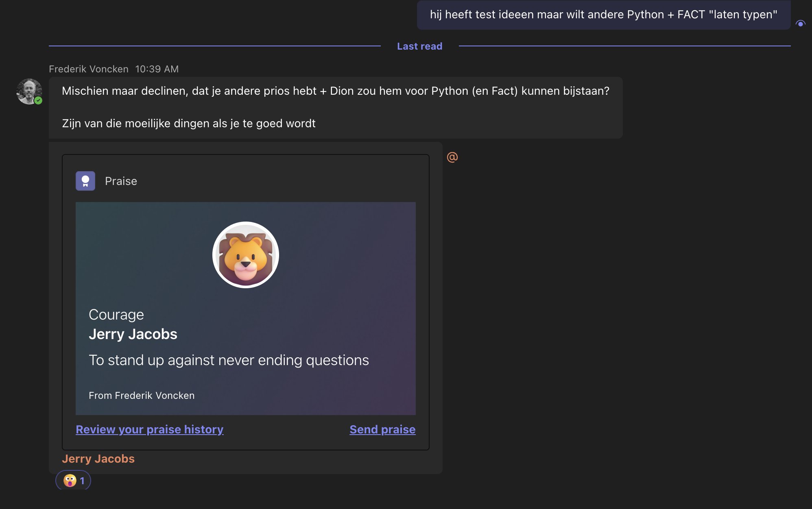Click the green available status badge
This screenshot has width=812, height=509.
tap(38, 100)
